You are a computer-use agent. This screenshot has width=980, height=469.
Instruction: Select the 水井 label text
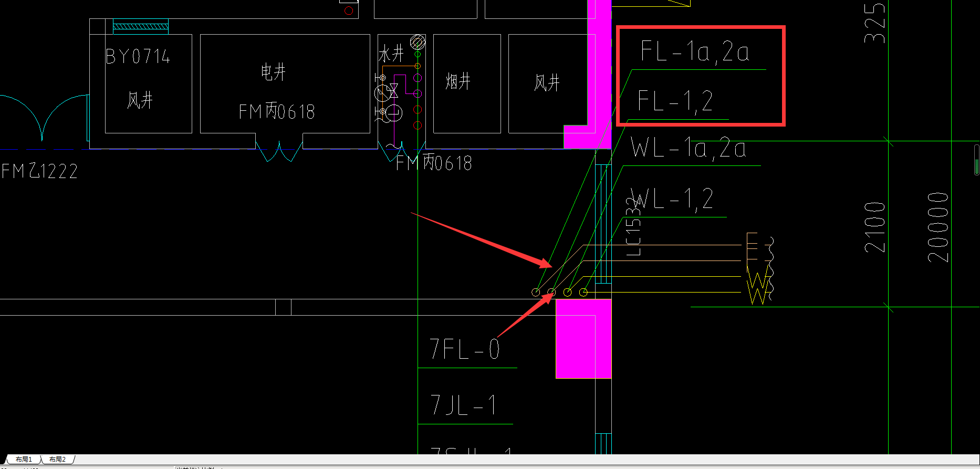[x=391, y=53]
